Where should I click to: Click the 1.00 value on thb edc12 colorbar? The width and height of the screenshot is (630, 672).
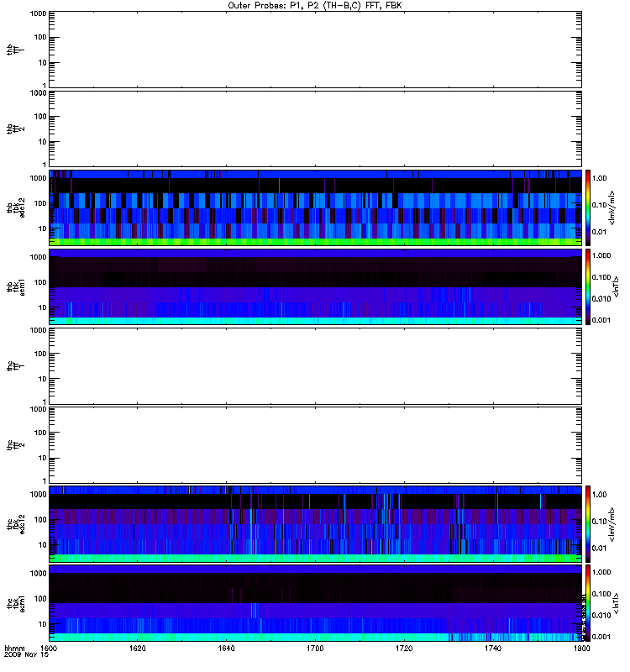coord(599,178)
